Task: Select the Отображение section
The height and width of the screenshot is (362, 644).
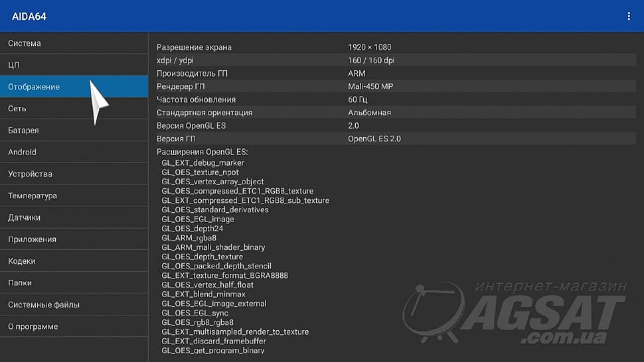Action: point(74,86)
